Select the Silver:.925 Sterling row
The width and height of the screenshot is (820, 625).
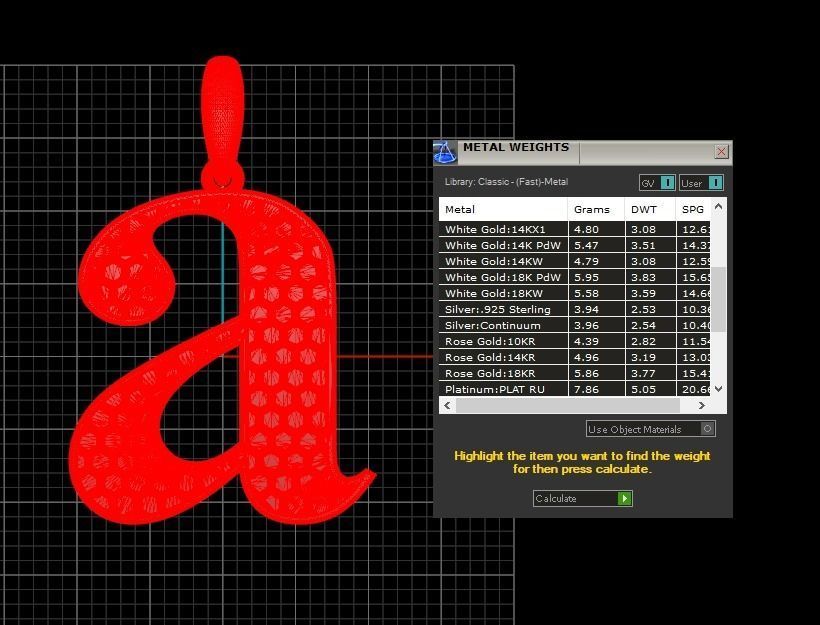(575, 309)
